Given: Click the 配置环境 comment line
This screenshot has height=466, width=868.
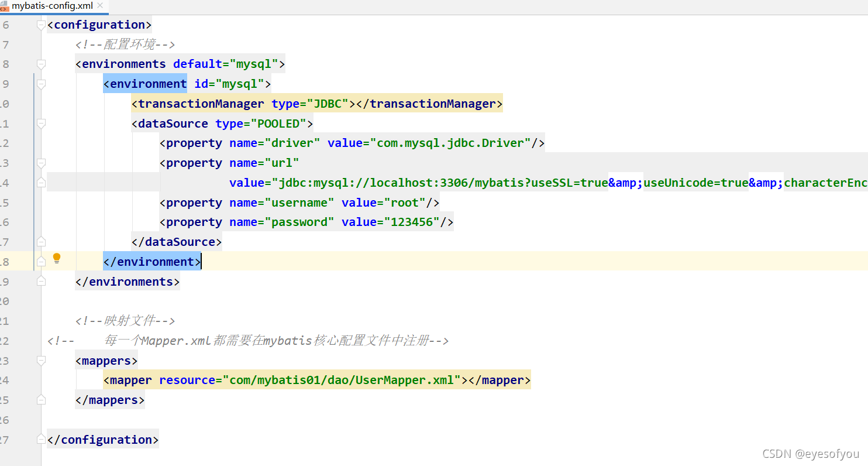Looking at the screenshot, I should [125, 44].
